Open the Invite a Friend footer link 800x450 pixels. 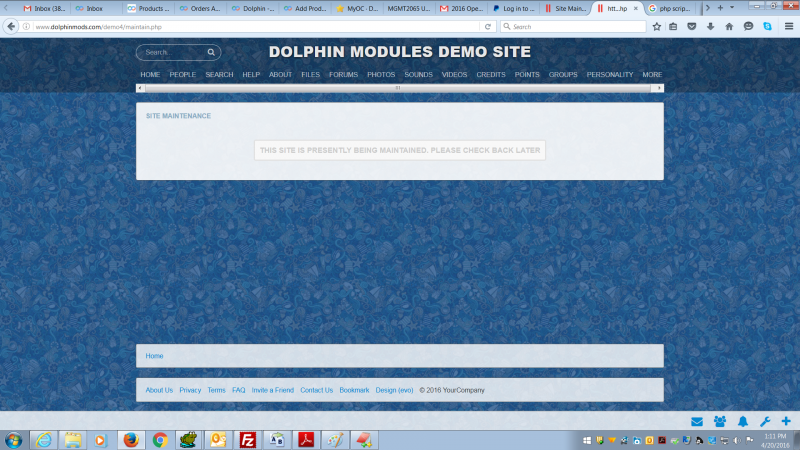pyautogui.click(x=272, y=390)
